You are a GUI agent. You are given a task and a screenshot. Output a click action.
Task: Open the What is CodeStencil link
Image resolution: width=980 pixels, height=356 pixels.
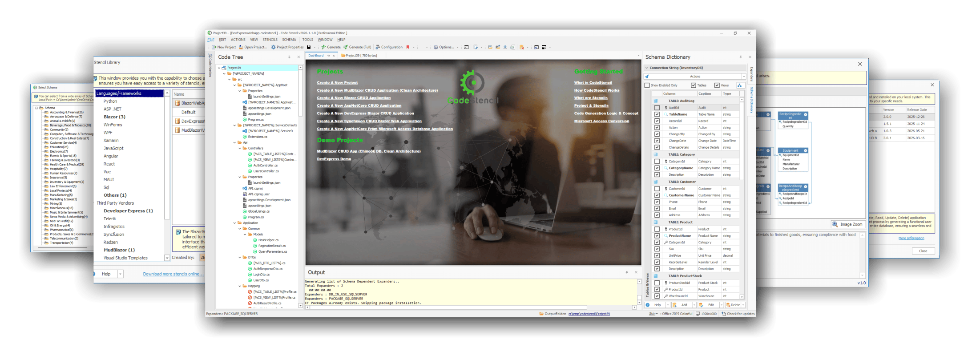[x=593, y=83]
